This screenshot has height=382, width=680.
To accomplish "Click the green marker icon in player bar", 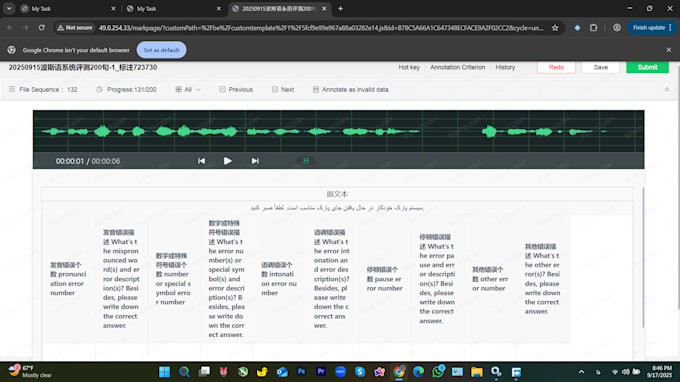I will pos(306,161).
